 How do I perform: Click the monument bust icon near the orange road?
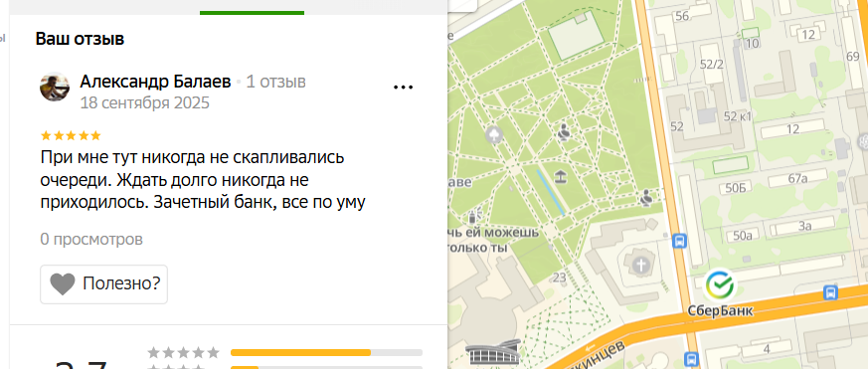645,197
